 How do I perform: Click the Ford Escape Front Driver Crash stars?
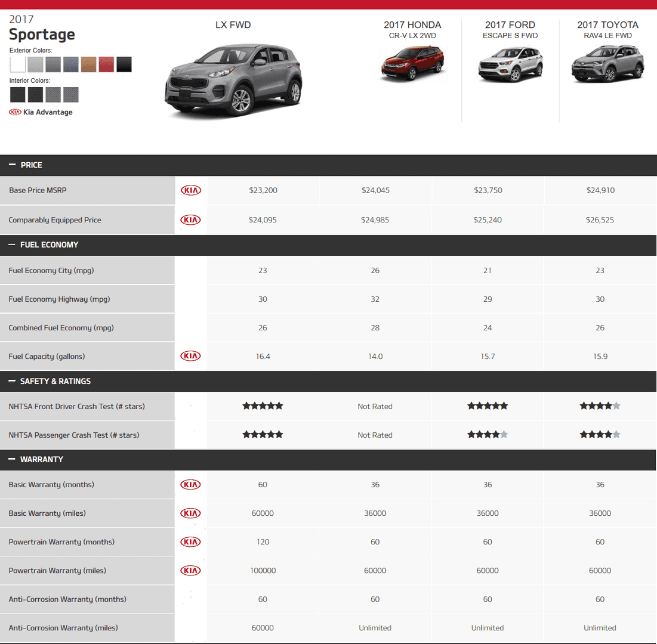click(488, 405)
